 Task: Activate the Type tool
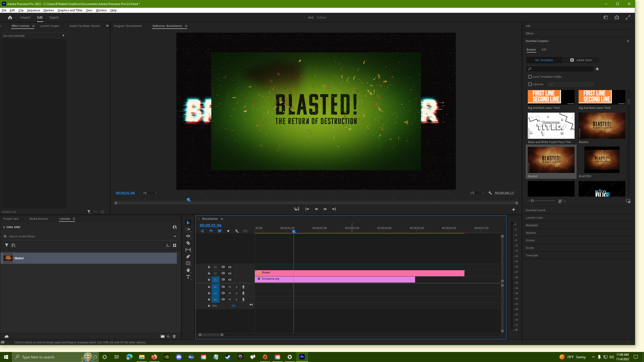point(188,277)
